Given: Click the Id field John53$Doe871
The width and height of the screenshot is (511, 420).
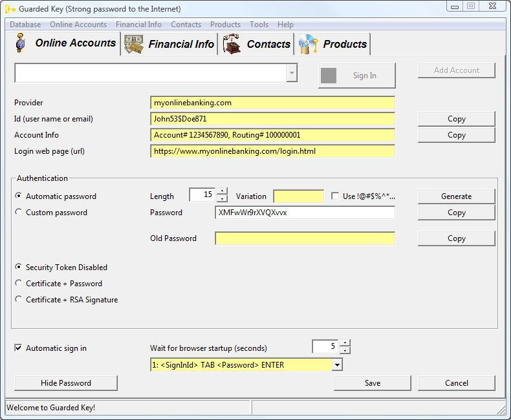Looking at the screenshot, I should click(272, 119).
